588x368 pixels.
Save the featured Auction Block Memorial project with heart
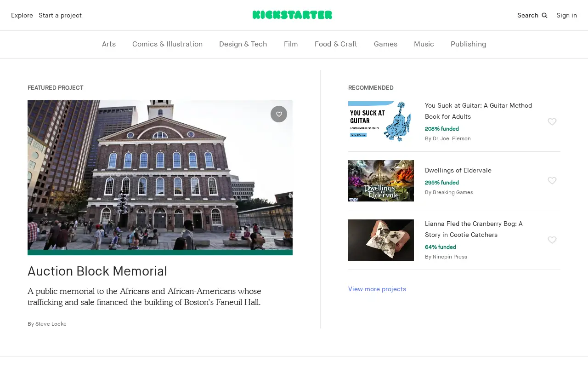[279, 114]
